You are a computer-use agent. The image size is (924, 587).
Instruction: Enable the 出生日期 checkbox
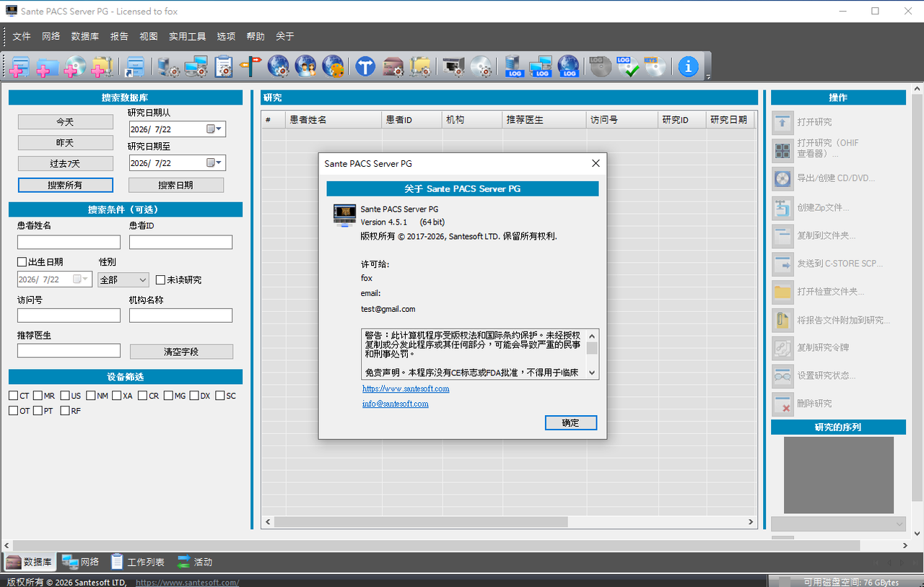[x=22, y=262]
